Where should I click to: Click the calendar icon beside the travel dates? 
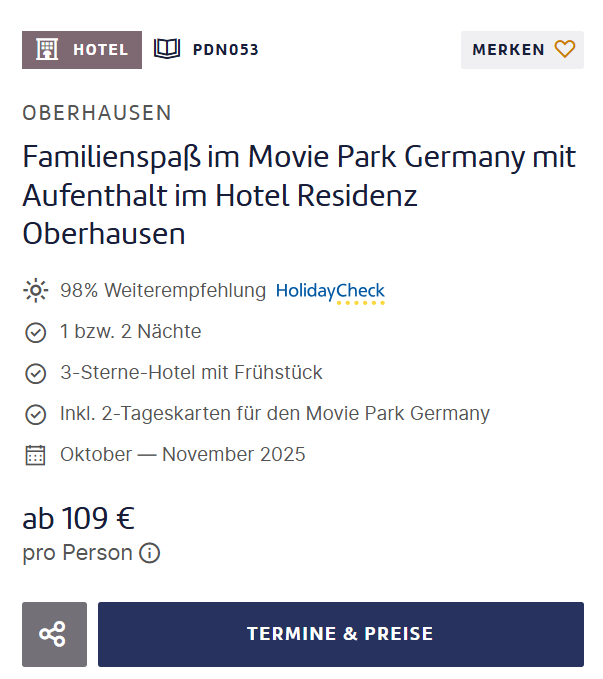coord(35,455)
